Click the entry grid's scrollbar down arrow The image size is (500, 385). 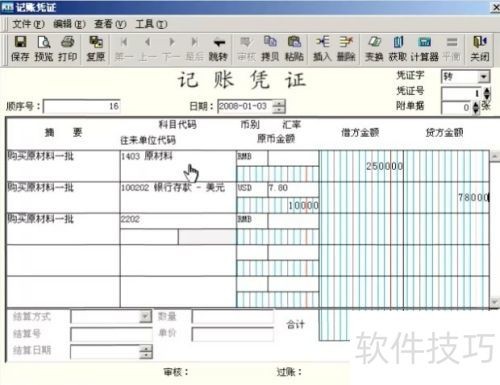(x=494, y=302)
